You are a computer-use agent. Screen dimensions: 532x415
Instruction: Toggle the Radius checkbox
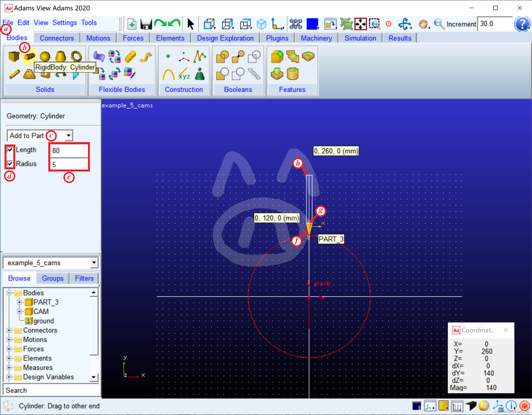point(10,164)
